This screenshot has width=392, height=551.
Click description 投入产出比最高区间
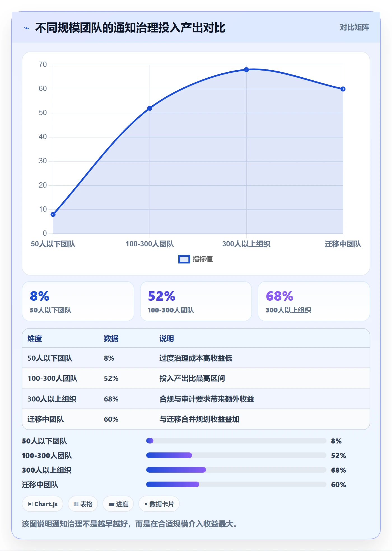192,379
